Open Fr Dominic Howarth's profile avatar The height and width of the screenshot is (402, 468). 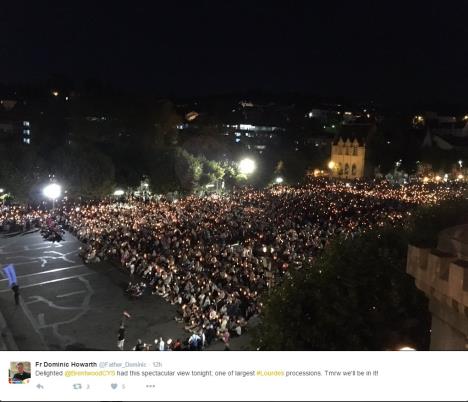[20, 372]
